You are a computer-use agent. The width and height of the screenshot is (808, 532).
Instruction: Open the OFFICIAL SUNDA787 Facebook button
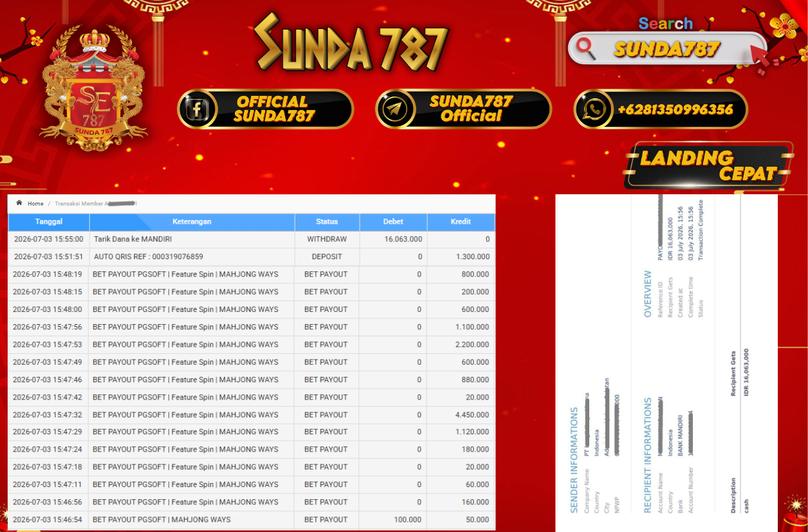(266, 109)
